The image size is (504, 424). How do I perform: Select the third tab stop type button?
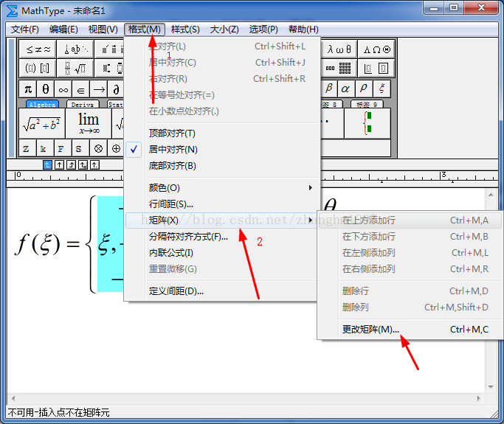coord(71,164)
